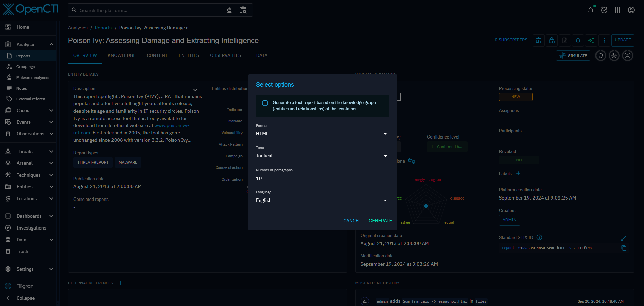Add a label with plus icon
Image resolution: width=644 pixels, height=306 pixels.
[518, 173]
